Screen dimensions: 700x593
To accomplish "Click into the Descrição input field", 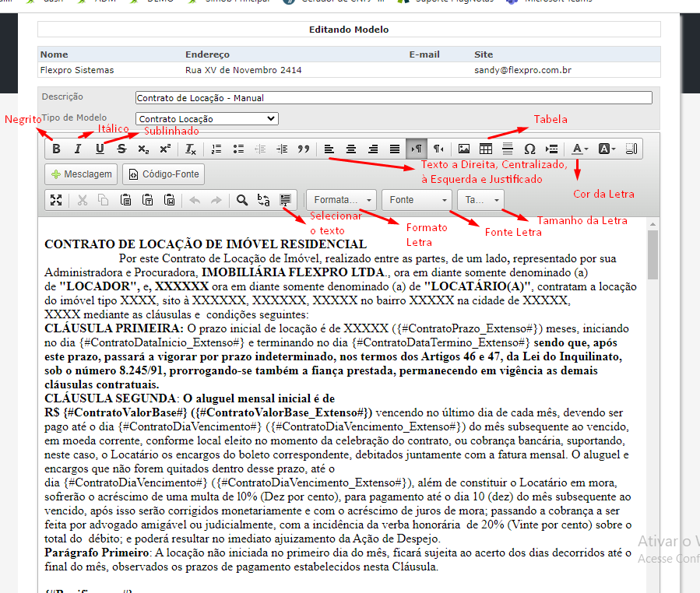I will (394, 98).
